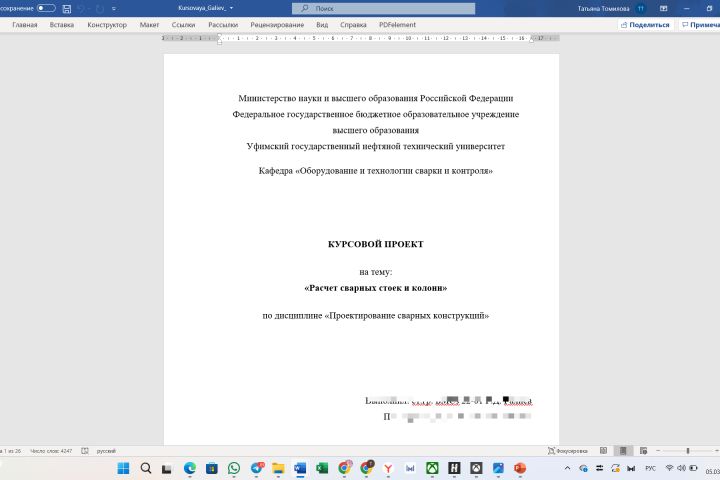Click the user avatar circle

[x=641, y=8]
